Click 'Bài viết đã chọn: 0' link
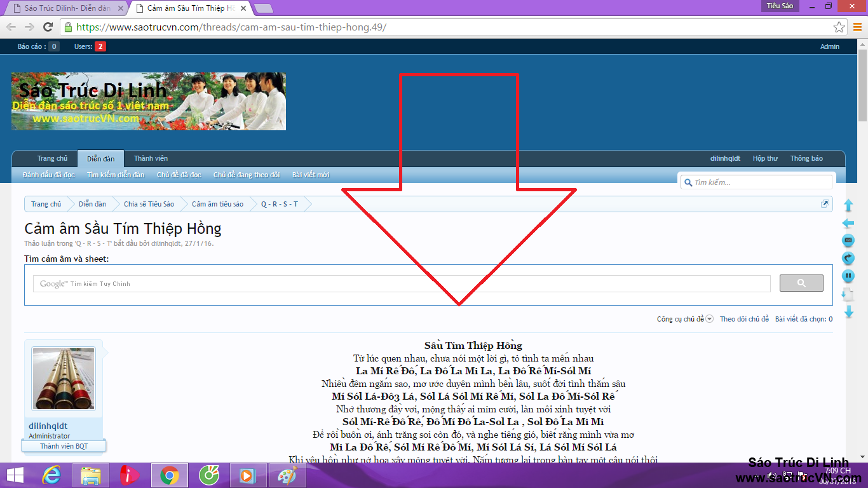This screenshot has width=868, height=488. pyautogui.click(x=804, y=319)
